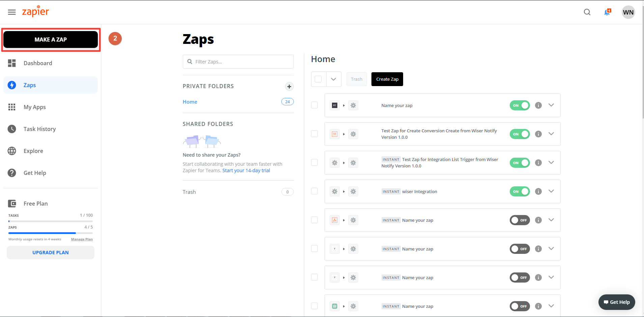
Task: Open the WN account avatar
Action: pyautogui.click(x=628, y=12)
